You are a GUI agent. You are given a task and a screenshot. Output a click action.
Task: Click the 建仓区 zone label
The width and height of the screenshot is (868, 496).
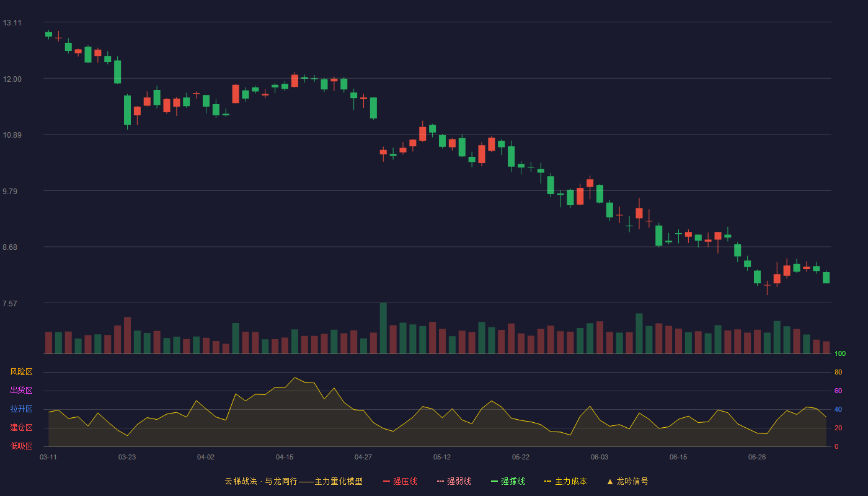coord(21,428)
